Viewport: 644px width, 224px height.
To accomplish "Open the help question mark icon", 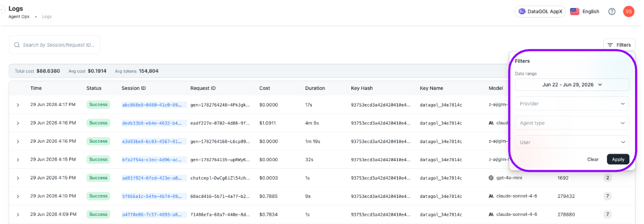I will tap(612, 12).
